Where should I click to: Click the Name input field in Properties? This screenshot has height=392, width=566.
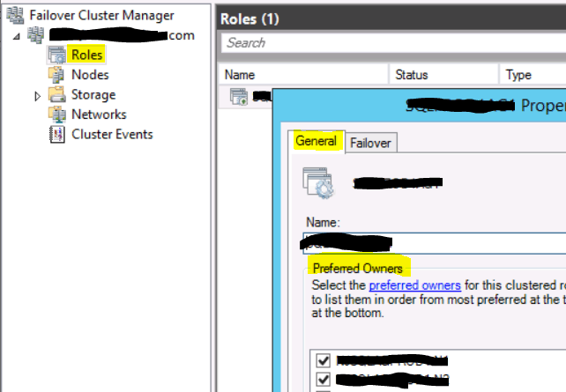435,243
